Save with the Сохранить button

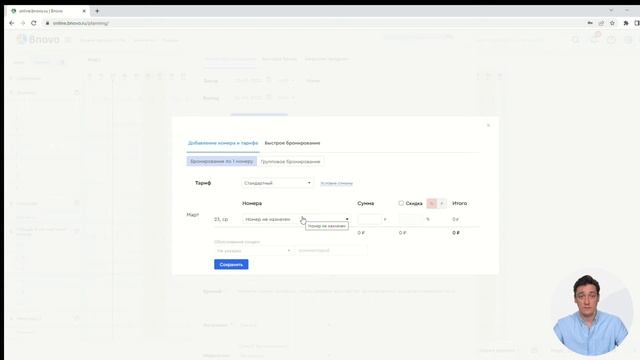coord(231,264)
